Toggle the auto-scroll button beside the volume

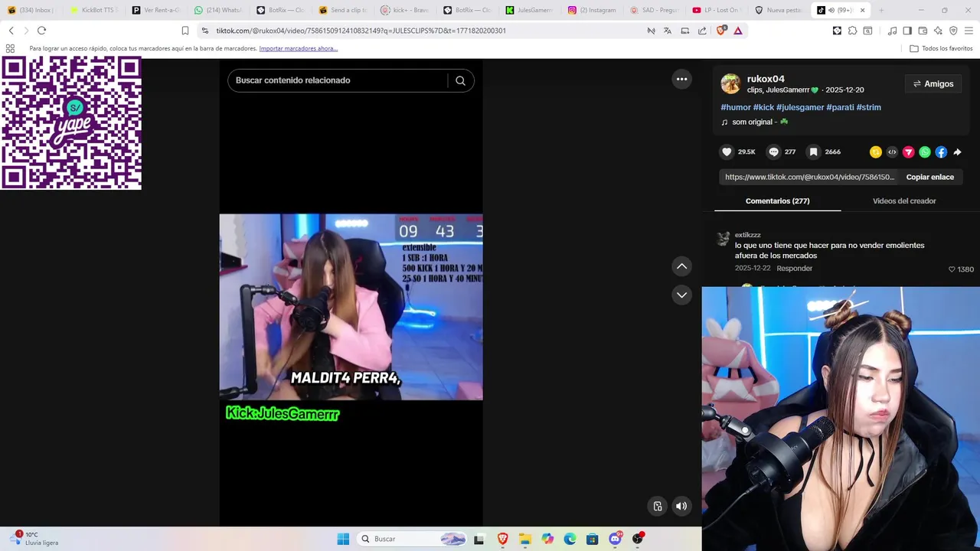tap(658, 506)
